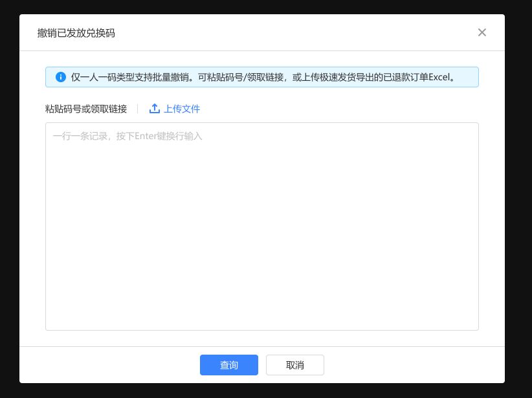Viewport: 532px width, 398px height.
Task: Open the 上传文件 link
Action: [x=182, y=109]
